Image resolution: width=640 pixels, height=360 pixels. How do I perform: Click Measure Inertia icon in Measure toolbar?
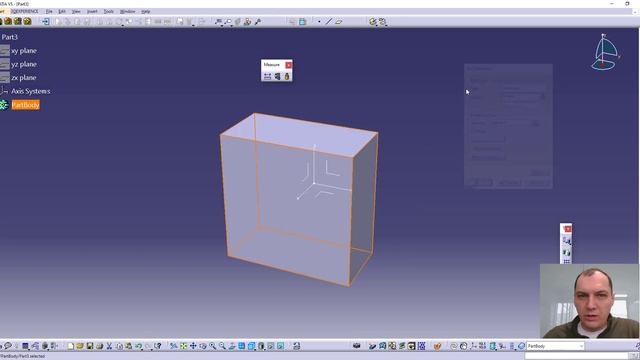[287, 76]
